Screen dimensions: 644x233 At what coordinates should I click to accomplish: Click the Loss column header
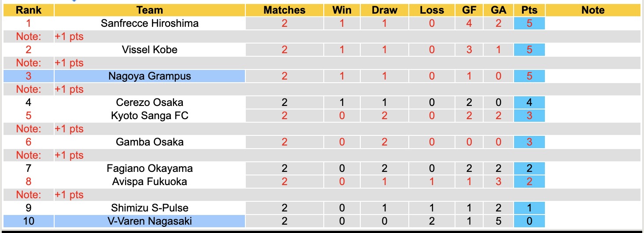(x=432, y=10)
